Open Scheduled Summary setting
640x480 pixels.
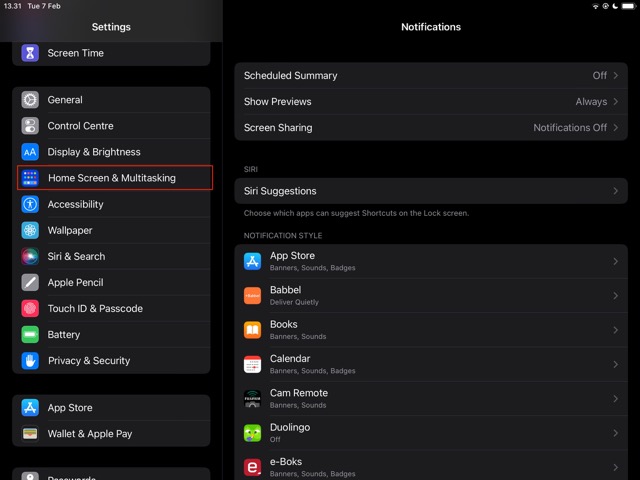tap(430, 76)
